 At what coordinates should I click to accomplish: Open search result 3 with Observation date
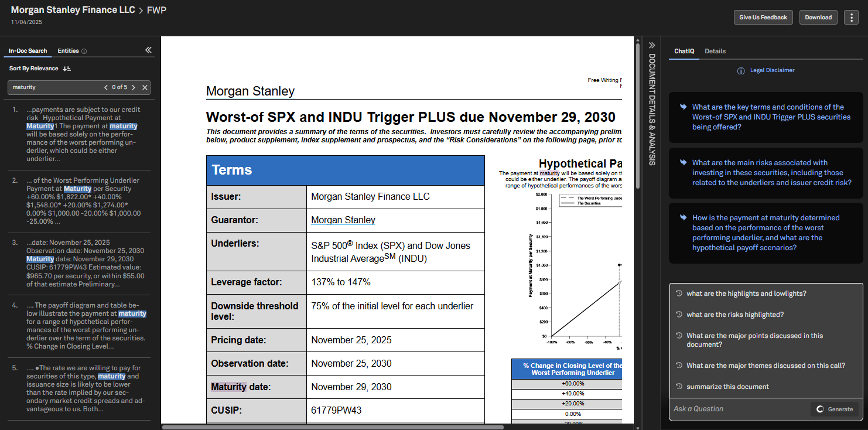78,264
